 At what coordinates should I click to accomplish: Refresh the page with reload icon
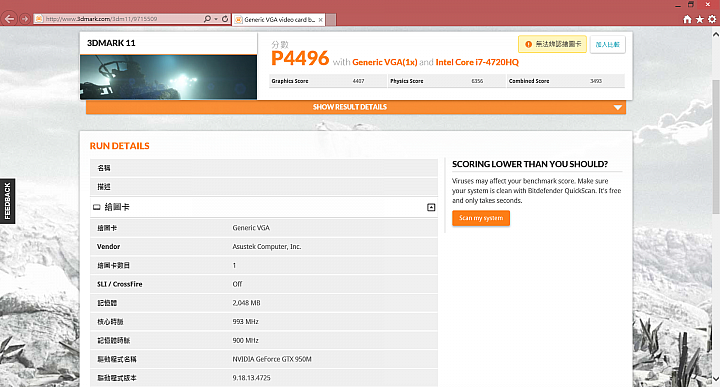click(225, 19)
